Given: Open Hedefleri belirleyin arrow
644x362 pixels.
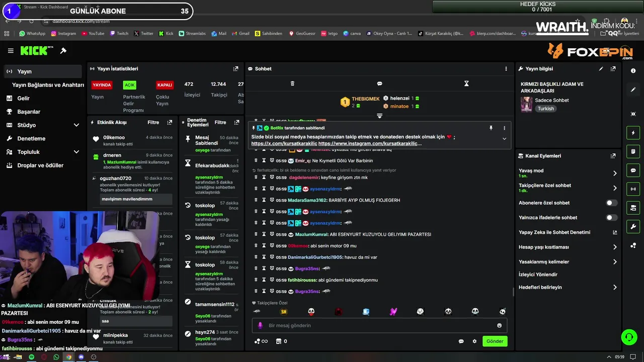Looking at the screenshot, I should (615, 288).
